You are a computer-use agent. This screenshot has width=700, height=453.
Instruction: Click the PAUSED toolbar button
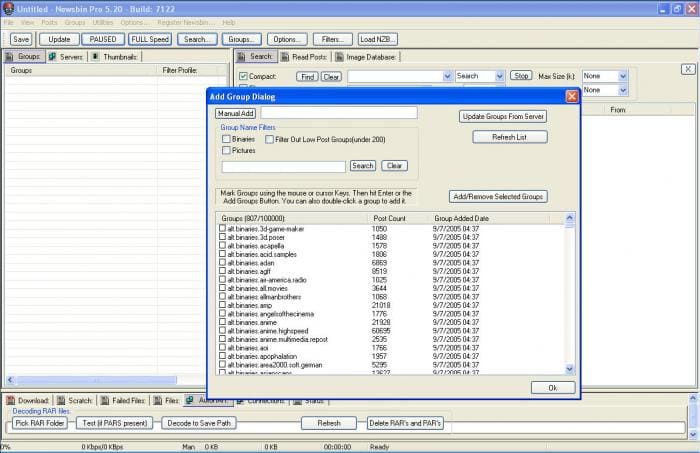click(103, 39)
